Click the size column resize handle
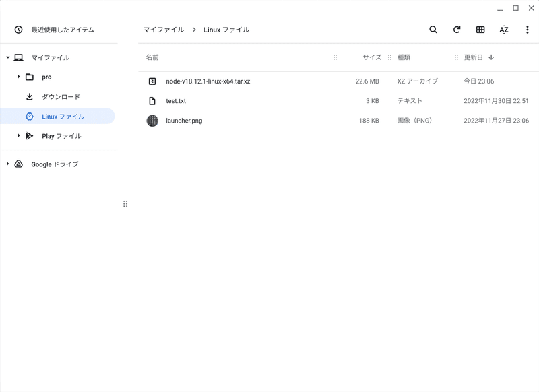The width and height of the screenshot is (539, 392). point(389,57)
